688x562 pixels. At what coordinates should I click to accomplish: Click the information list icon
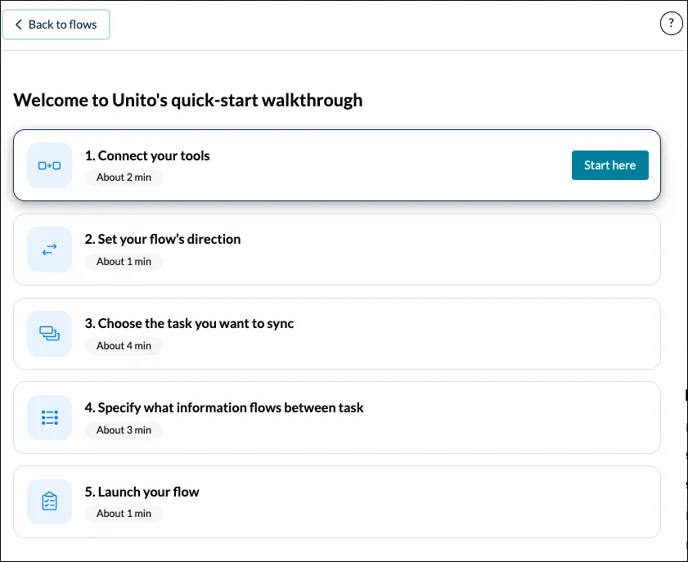(49, 418)
